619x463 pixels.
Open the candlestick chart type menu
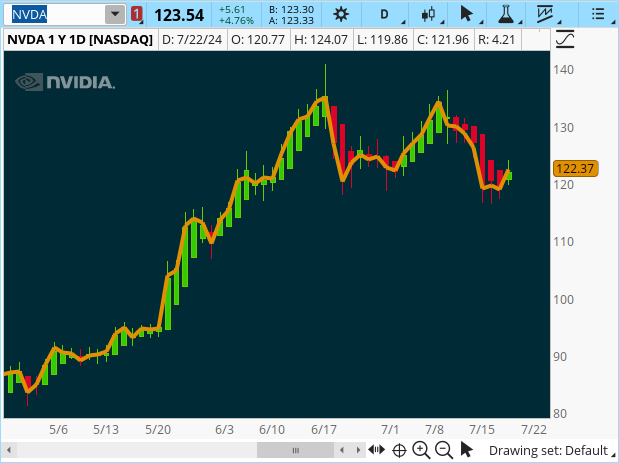[x=428, y=15]
